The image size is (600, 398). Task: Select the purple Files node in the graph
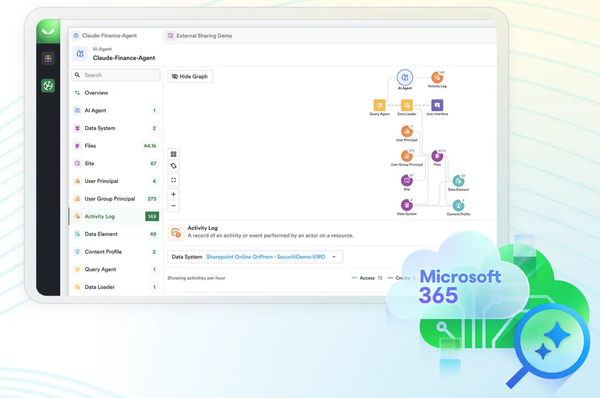point(437,156)
